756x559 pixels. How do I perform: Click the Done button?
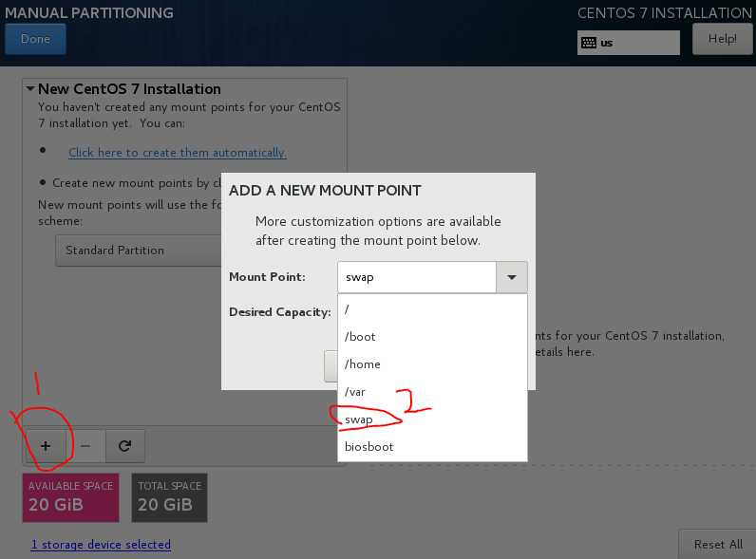[x=35, y=39]
